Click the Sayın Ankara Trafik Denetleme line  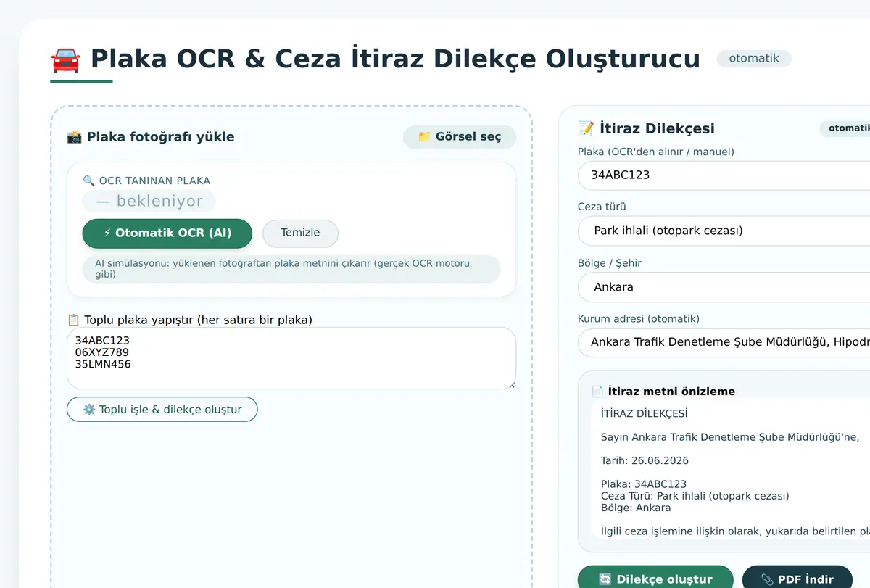730,437
